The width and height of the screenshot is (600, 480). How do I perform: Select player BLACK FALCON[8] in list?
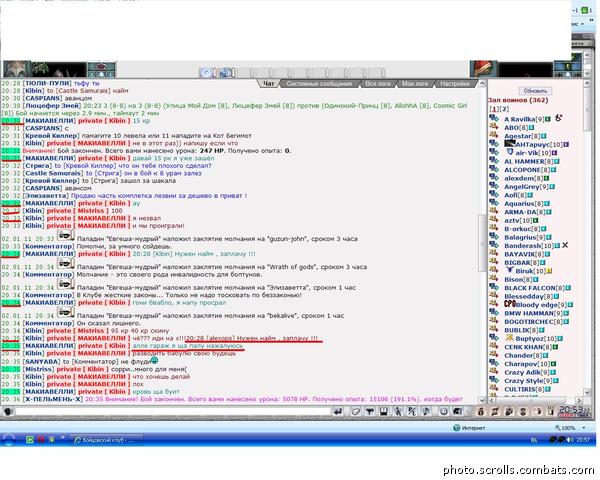(x=535, y=288)
